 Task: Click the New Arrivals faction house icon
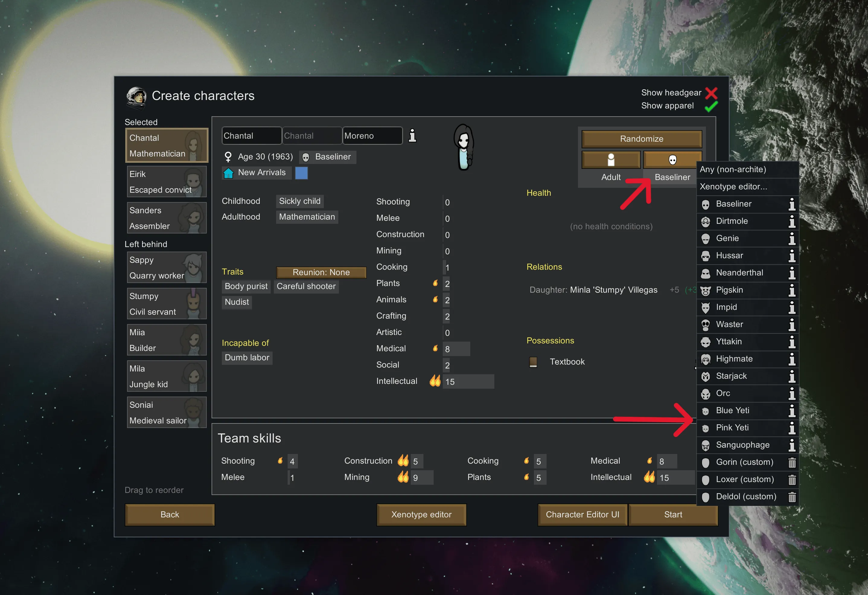point(228,173)
